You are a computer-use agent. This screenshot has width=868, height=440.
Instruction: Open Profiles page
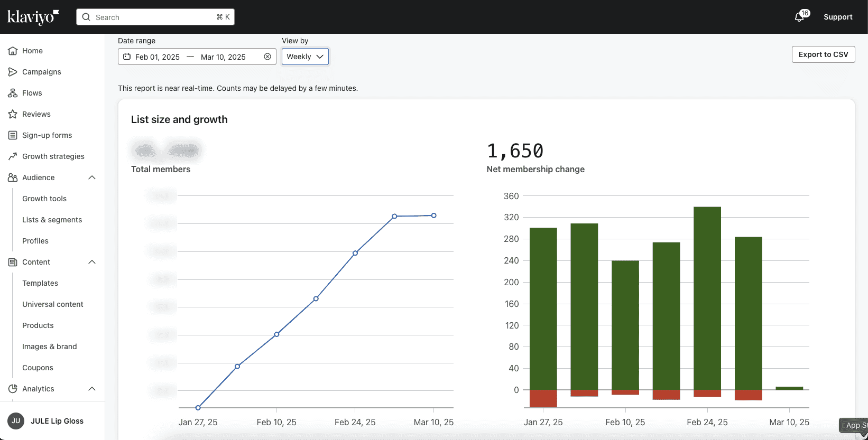tap(35, 241)
